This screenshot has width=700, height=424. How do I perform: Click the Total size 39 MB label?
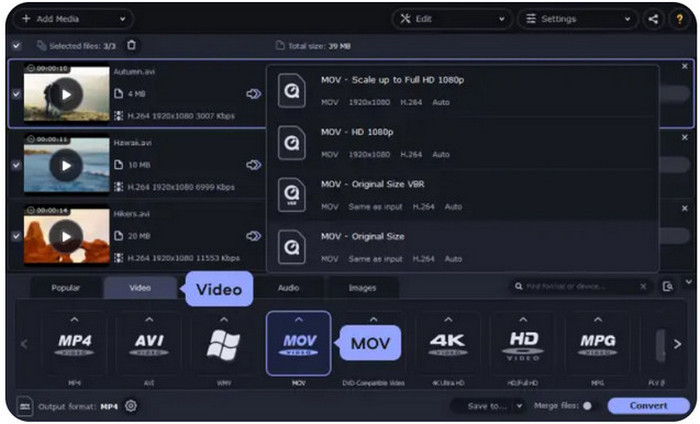(313, 46)
